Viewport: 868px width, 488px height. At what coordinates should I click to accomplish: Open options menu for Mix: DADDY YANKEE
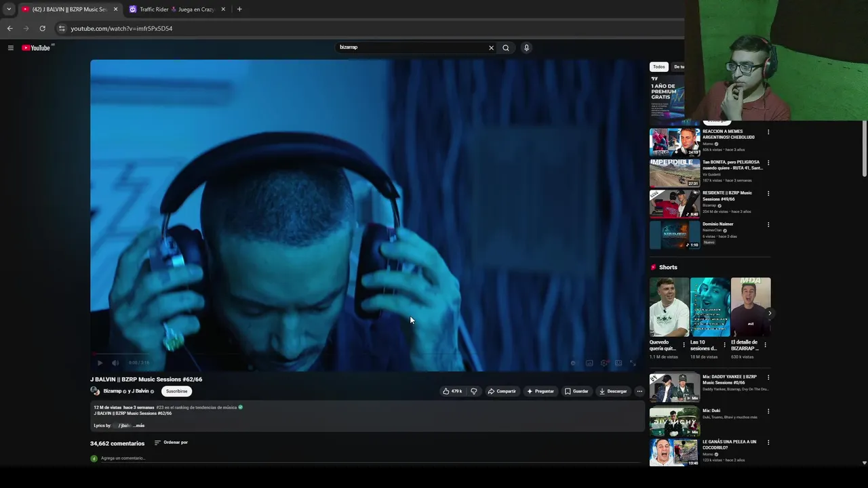click(768, 378)
